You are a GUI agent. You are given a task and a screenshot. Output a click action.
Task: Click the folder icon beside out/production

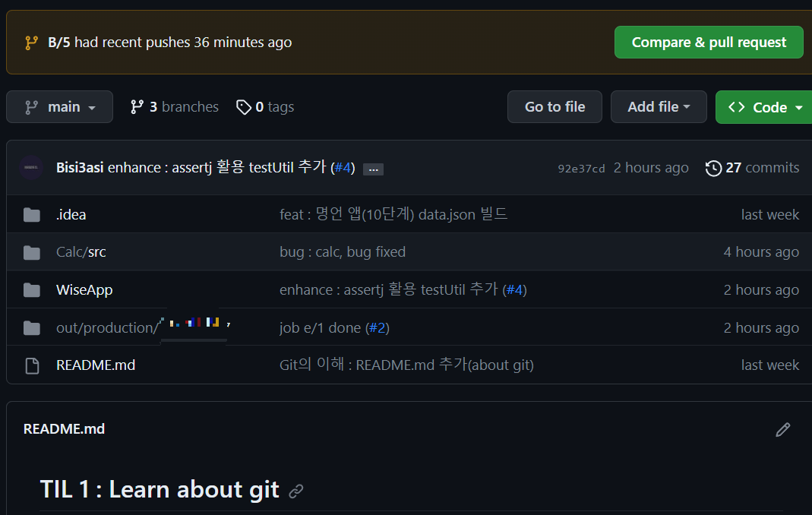[32, 328]
